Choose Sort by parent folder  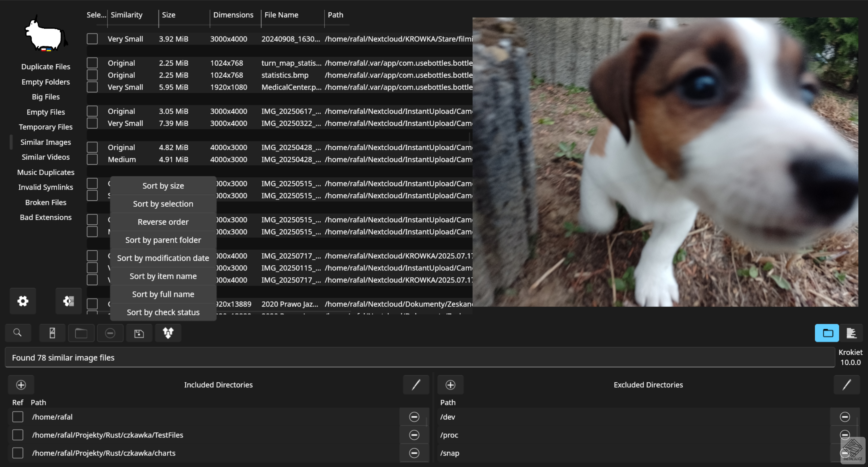coord(163,240)
